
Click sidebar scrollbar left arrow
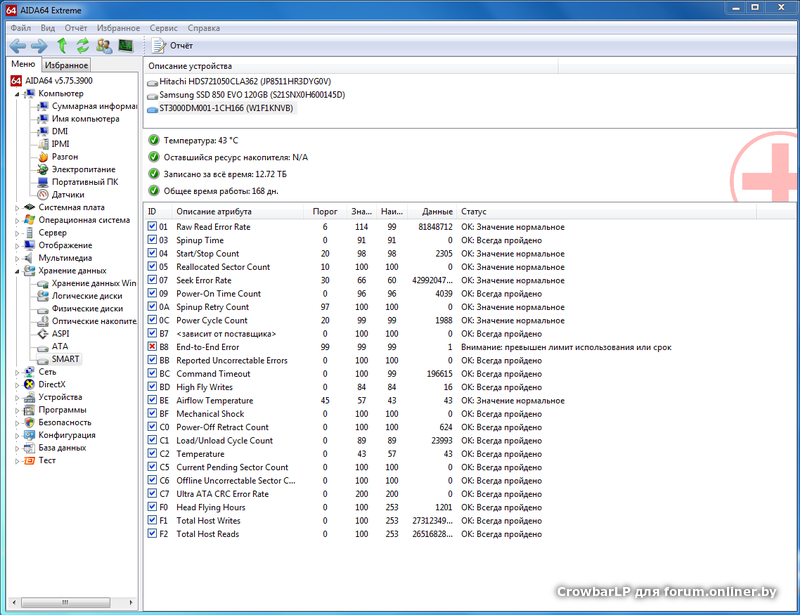click(14, 602)
